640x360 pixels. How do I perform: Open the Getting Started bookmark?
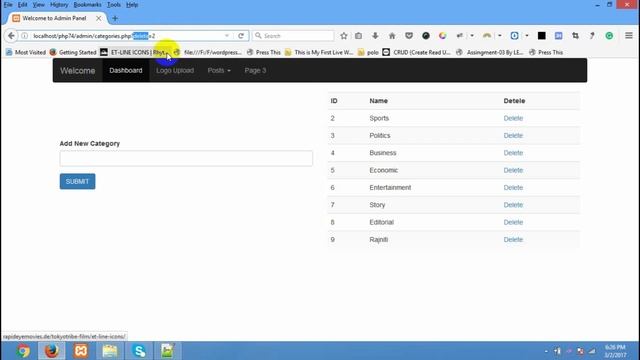[73, 52]
